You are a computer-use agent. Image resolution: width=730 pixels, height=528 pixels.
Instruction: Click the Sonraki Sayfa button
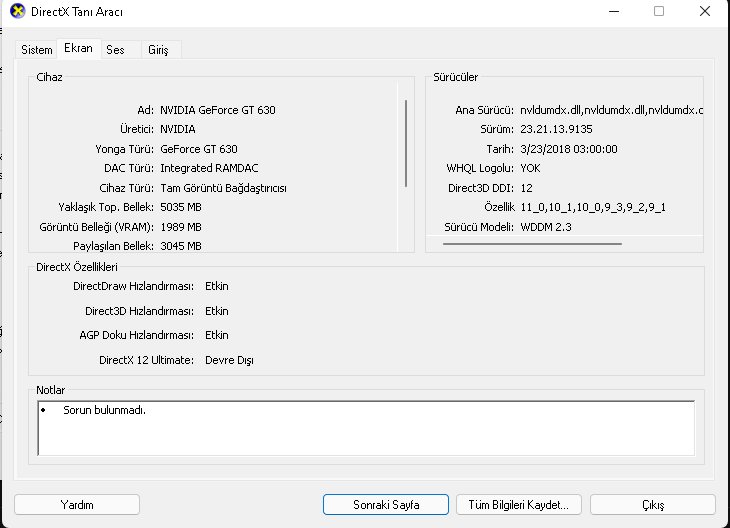[x=386, y=505]
